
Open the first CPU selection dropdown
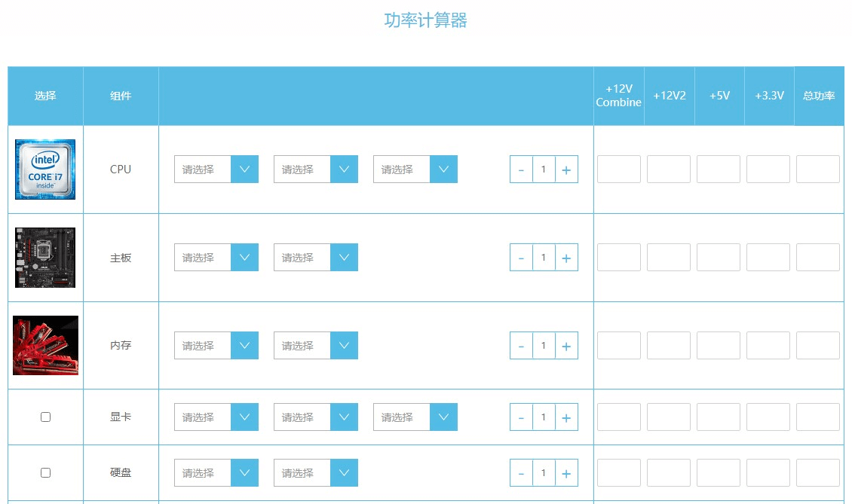pyautogui.click(x=216, y=169)
